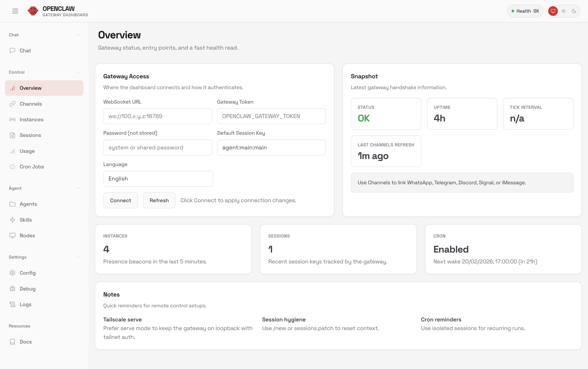The image size is (588, 369).
Task: Switch to light theme sun toggle
Action: click(563, 11)
